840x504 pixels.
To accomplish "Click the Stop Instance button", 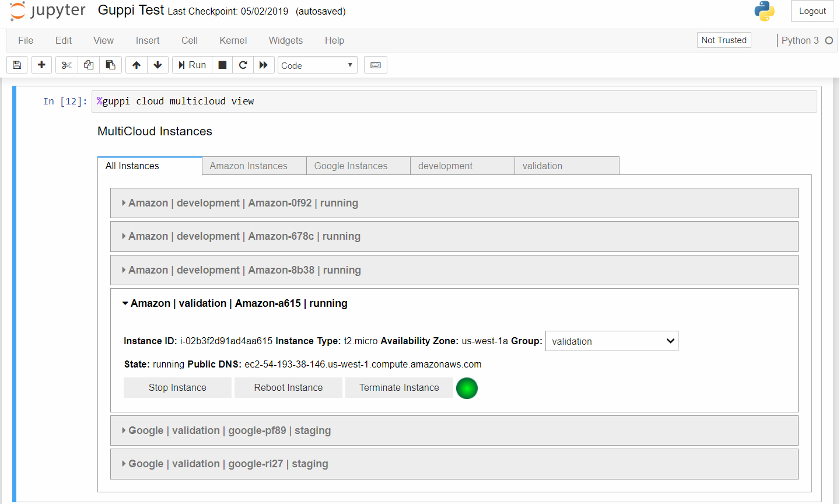I will [177, 387].
